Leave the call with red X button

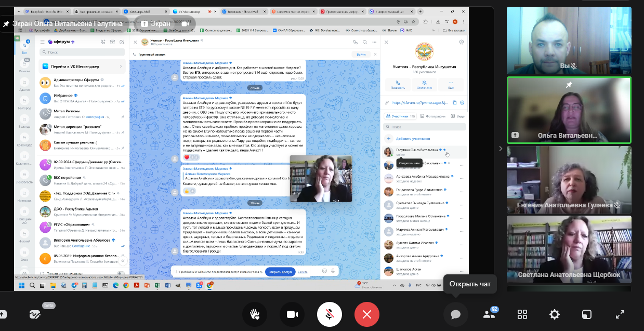tap(367, 314)
